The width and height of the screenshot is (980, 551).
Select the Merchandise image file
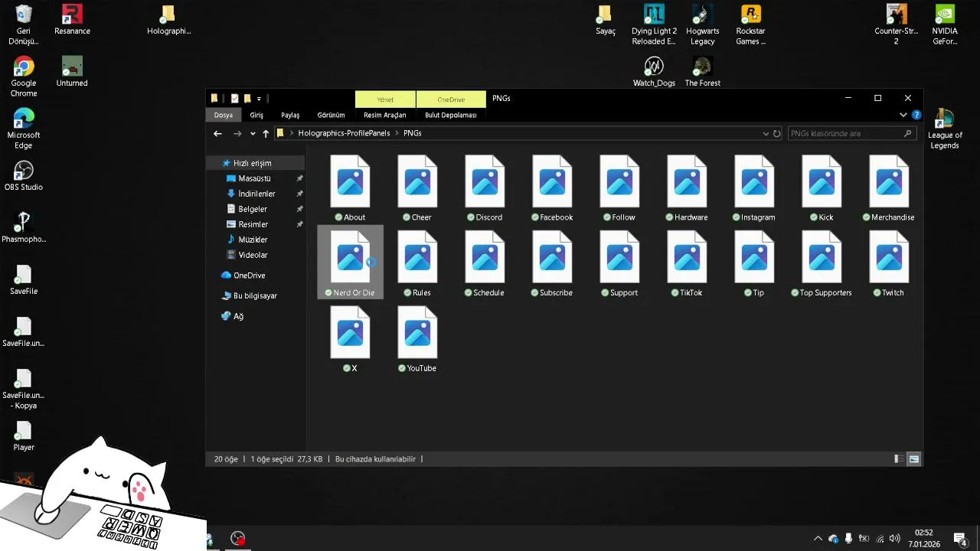tap(889, 188)
